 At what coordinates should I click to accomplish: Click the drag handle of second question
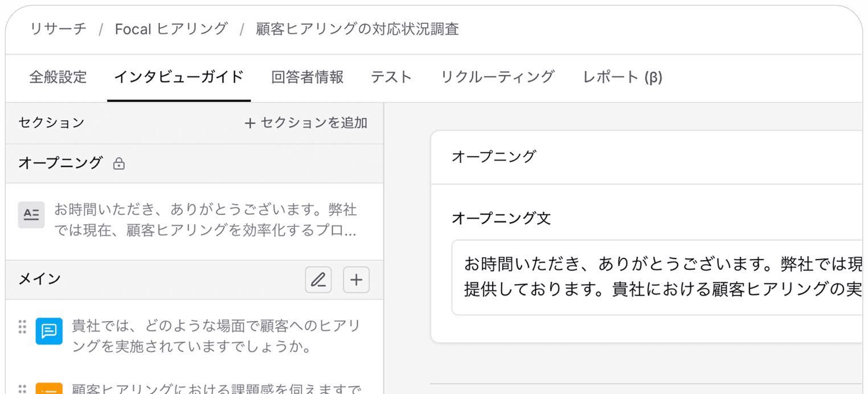click(x=22, y=389)
